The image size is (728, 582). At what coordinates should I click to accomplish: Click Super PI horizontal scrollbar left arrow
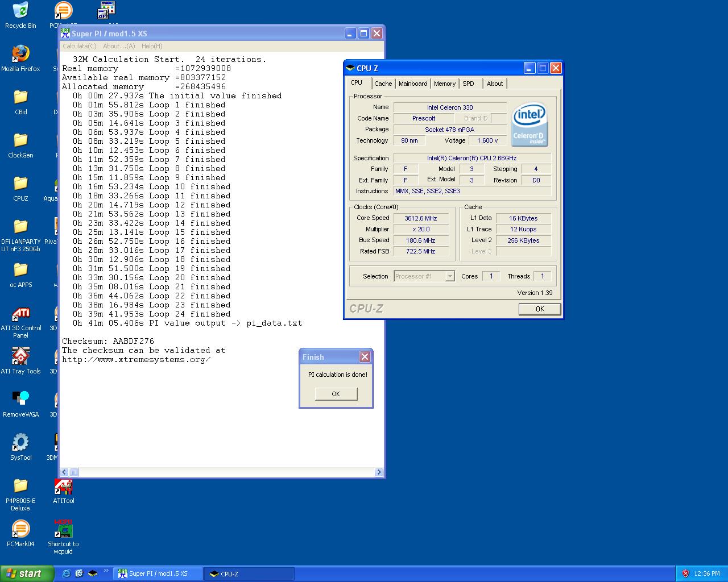[x=64, y=472]
